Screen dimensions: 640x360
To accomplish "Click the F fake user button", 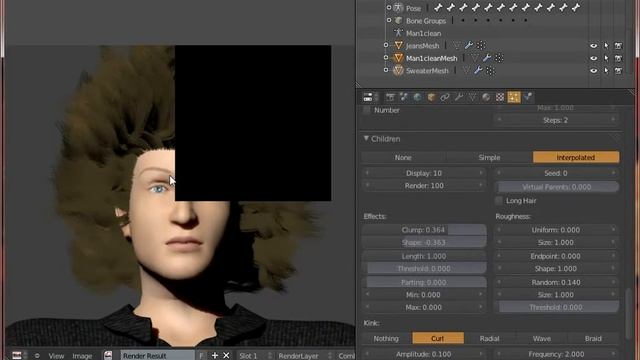I will click(202, 356).
